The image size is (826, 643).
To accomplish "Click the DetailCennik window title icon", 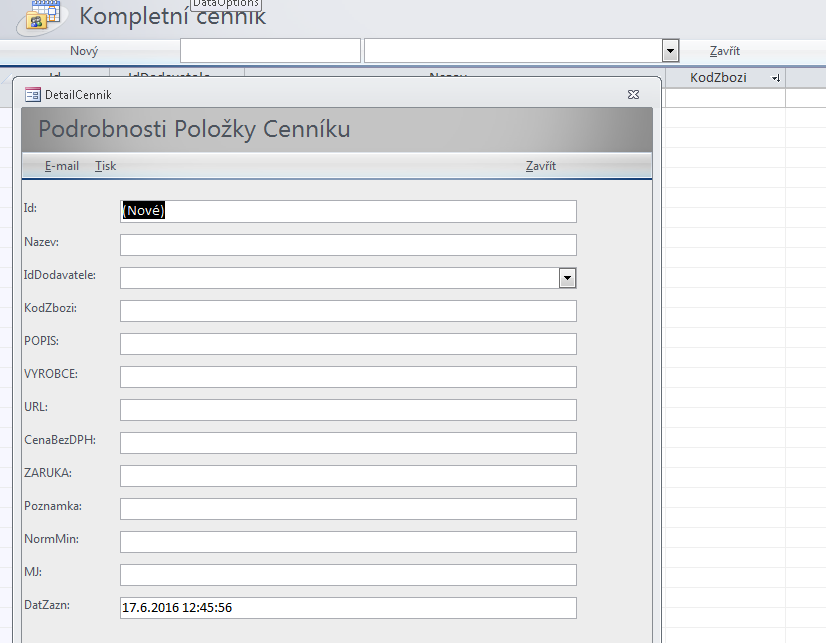I will click(x=33, y=94).
